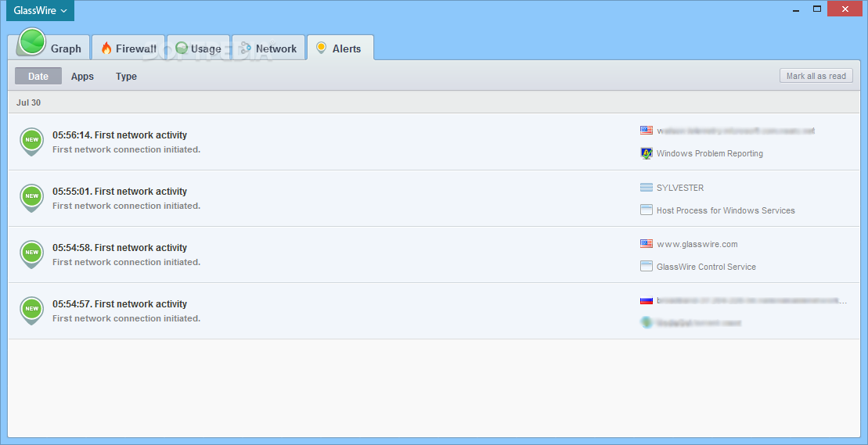Screen dimensions: 868x445
Task: Click subtitle text under the 05:56:14 alert
Action: [126, 149]
